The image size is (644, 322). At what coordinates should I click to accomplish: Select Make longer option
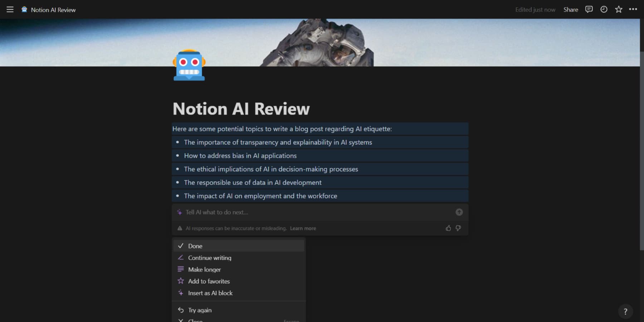204,269
